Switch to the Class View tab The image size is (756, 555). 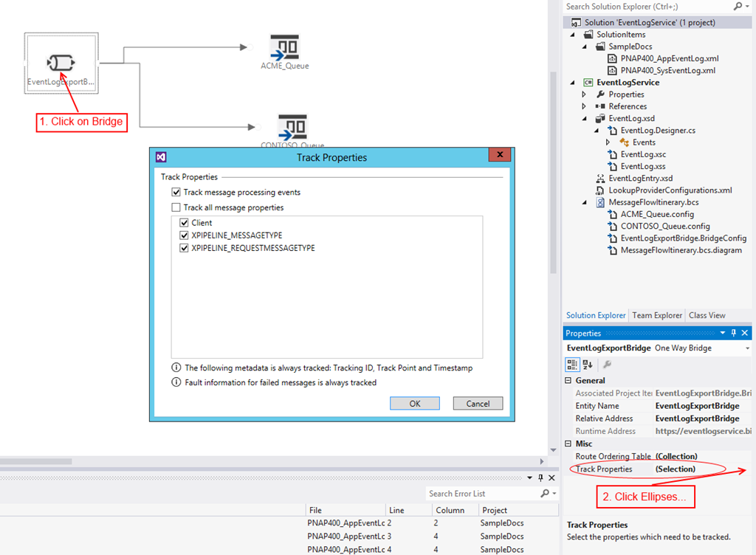point(707,315)
